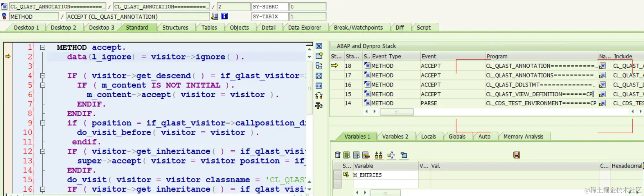The image size is (644, 196).
Task: Click the second icon in the Variables toolbar, right of trash
Action: coord(347,155)
